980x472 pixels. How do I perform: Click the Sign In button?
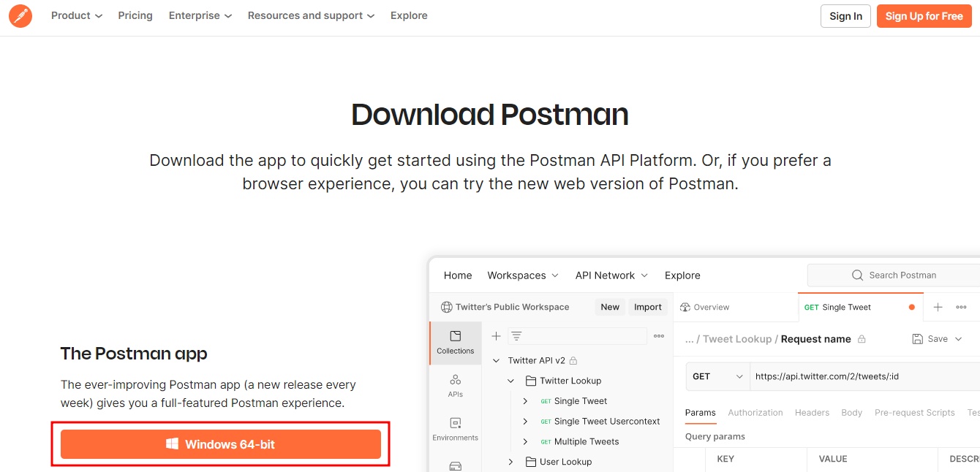845,16
